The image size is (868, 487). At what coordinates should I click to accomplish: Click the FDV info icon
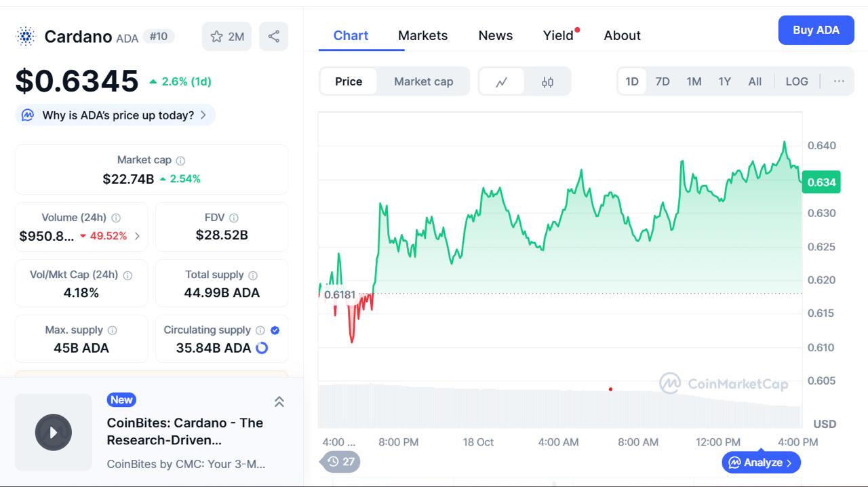pyautogui.click(x=234, y=218)
